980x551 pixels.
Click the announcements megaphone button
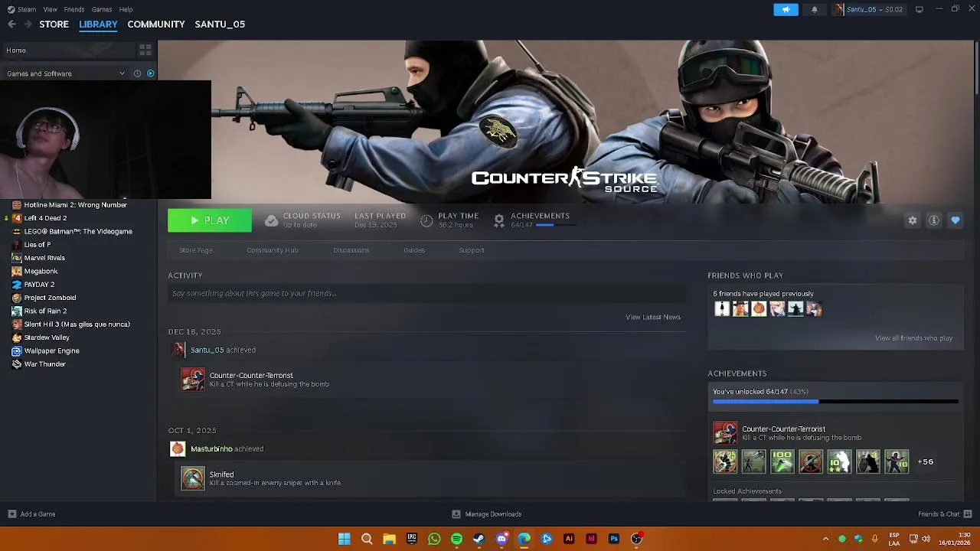pos(786,9)
